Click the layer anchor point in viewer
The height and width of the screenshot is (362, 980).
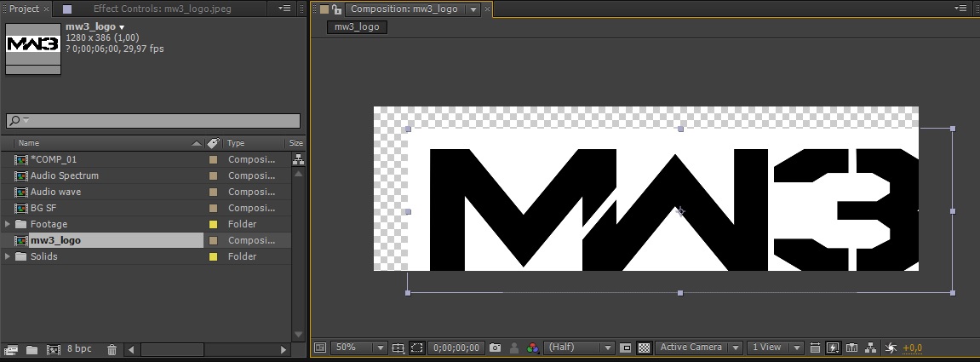tap(680, 211)
